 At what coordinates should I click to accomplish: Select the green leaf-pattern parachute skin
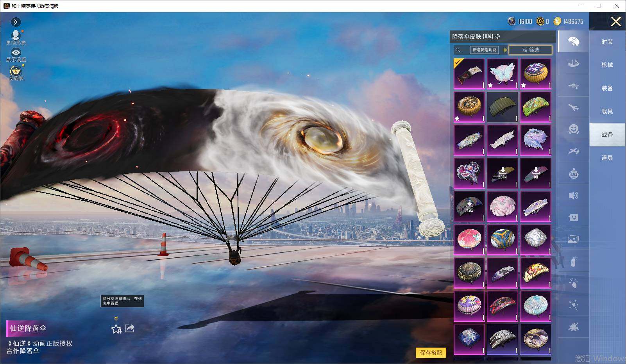(536, 107)
